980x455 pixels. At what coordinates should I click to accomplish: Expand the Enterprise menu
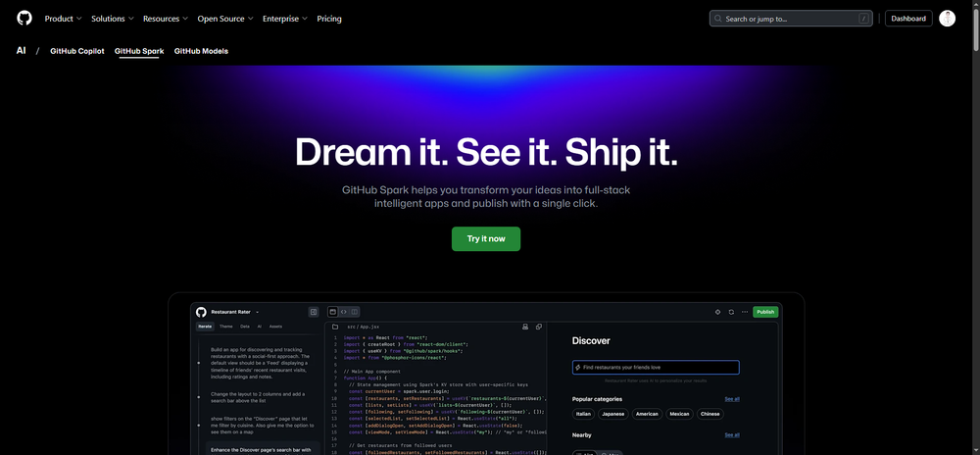pos(285,19)
